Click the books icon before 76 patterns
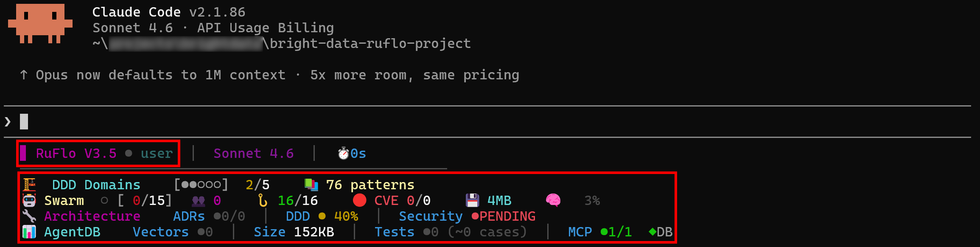Image resolution: width=980 pixels, height=247 pixels. point(311,185)
